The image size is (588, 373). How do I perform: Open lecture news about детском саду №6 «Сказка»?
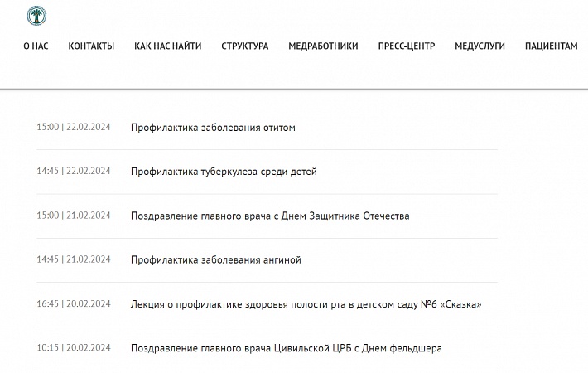click(306, 304)
